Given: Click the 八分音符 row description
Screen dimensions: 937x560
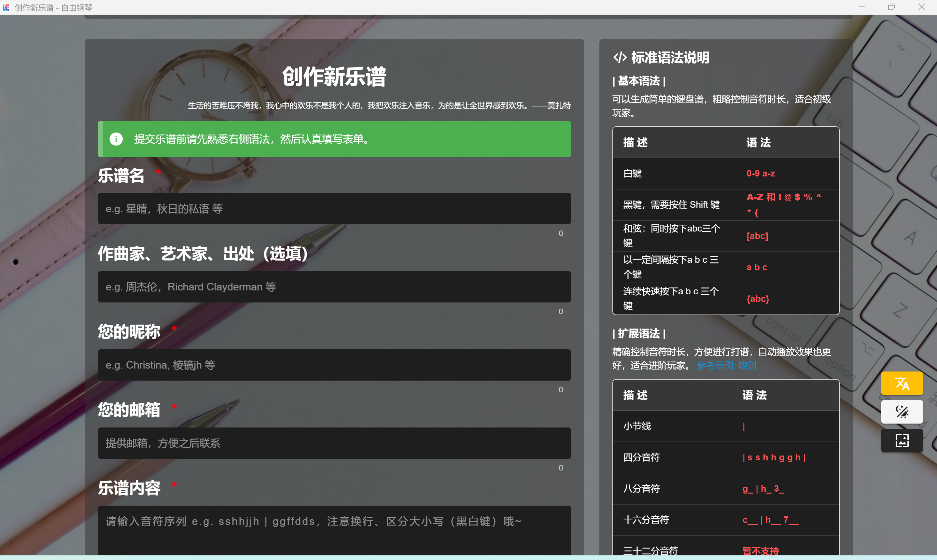Looking at the screenshot, I should 641,489.
